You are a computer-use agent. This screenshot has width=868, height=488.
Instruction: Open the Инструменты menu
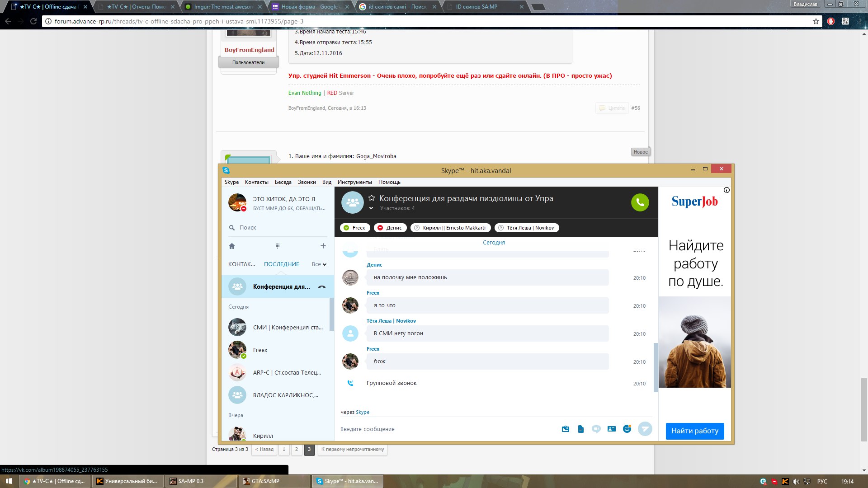354,182
